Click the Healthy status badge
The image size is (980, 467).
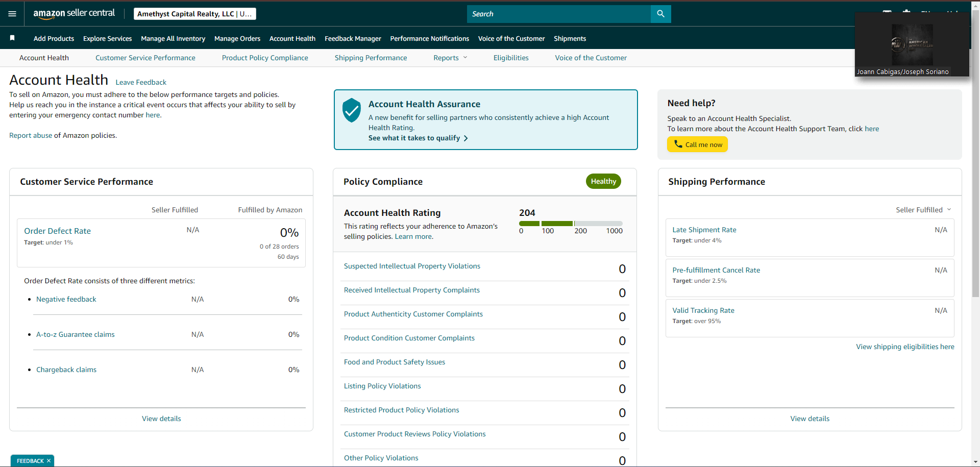click(x=603, y=181)
